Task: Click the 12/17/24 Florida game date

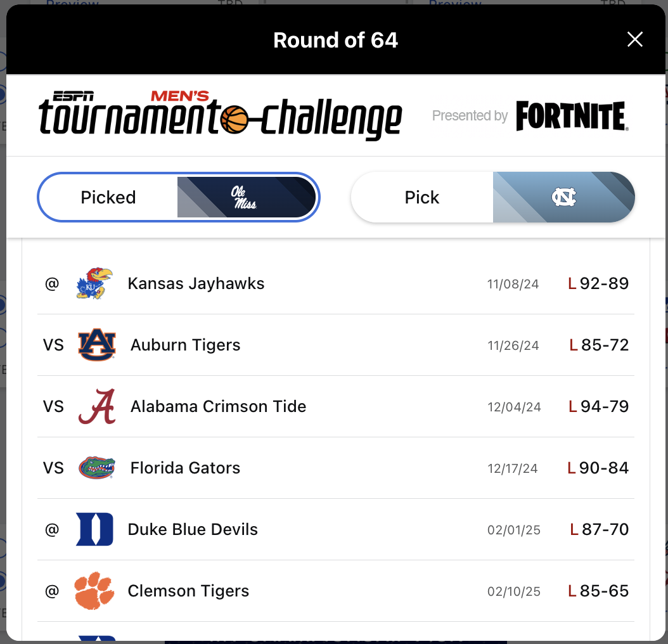Action: point(513,467)
